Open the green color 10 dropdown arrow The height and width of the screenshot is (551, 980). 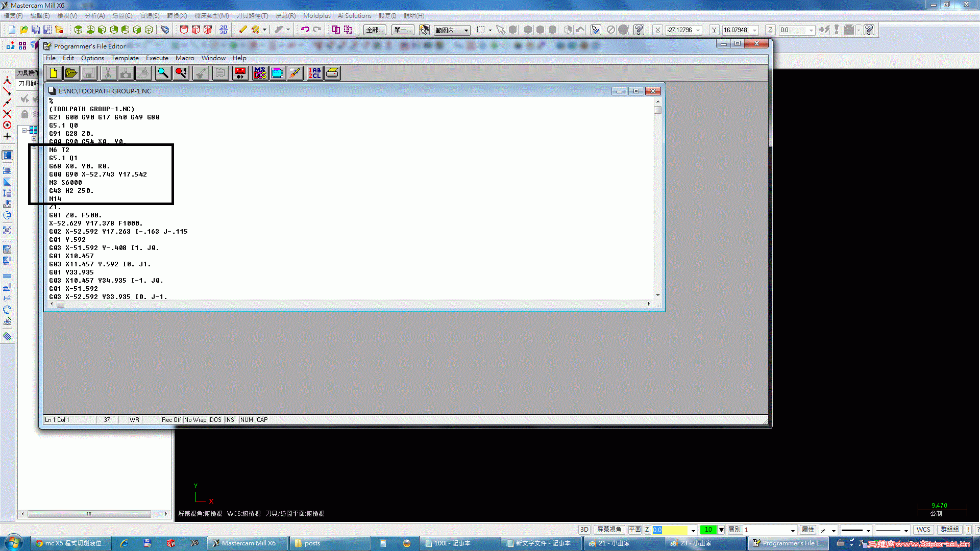721,530
